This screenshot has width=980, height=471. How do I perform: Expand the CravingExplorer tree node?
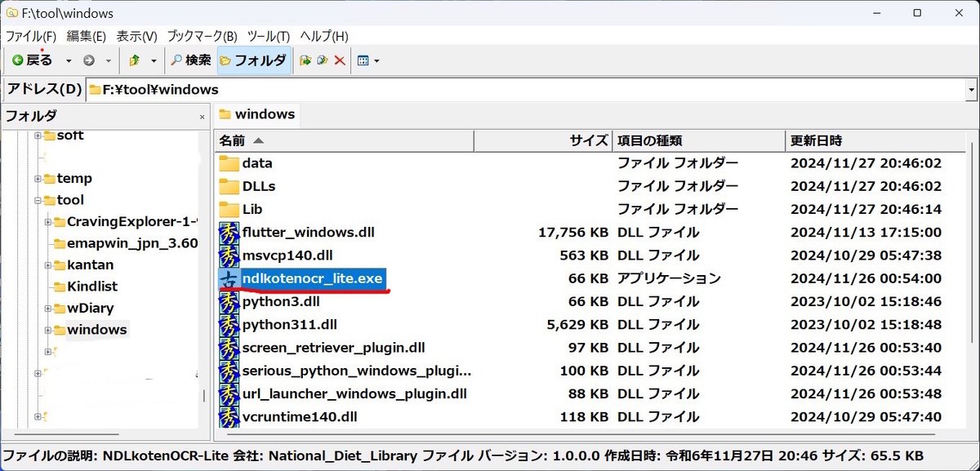pyautogui.click(x=47, y=220)
